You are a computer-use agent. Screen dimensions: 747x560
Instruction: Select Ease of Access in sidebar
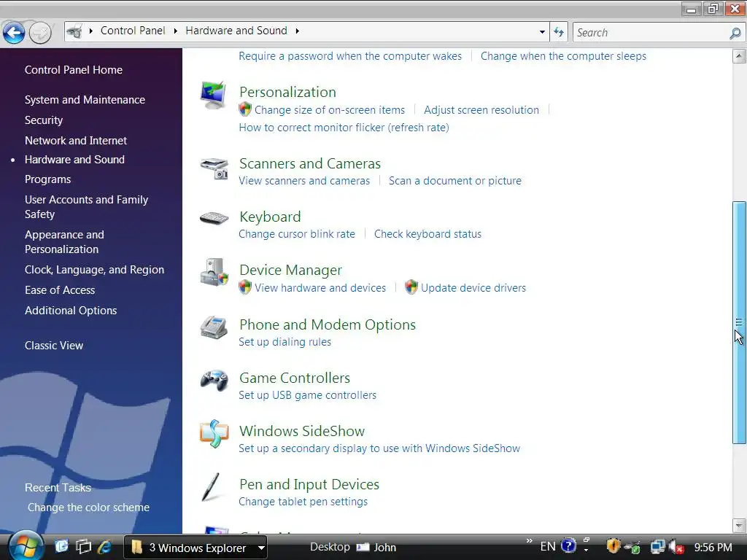click(60, 290)
